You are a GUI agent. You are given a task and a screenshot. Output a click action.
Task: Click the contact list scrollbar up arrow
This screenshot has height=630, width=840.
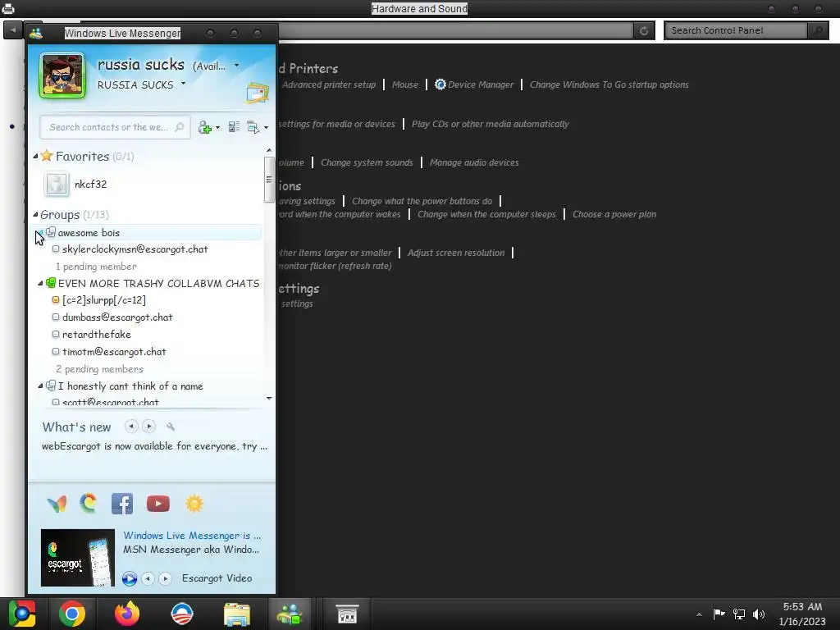point(269,151)
